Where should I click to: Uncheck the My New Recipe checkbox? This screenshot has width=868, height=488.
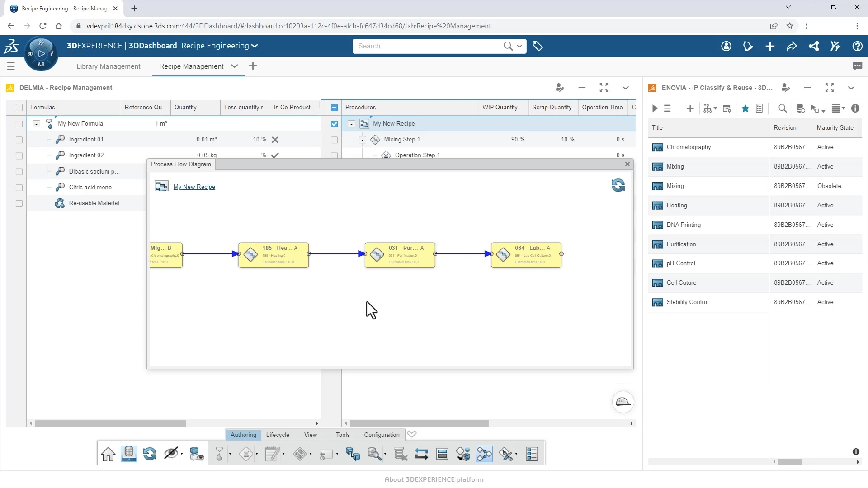point(334,124)
